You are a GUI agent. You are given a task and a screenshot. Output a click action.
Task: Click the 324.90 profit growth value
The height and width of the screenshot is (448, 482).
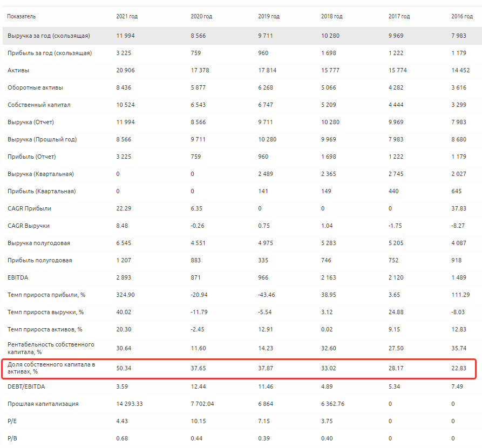pos(126,295)
